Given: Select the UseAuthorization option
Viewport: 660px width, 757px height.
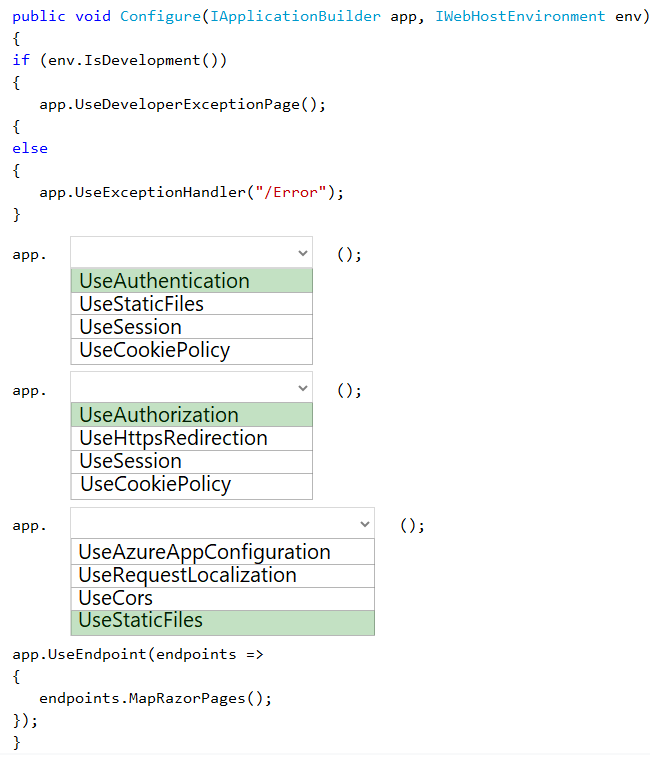Looking at the screenshot, I should click(192, 415).
